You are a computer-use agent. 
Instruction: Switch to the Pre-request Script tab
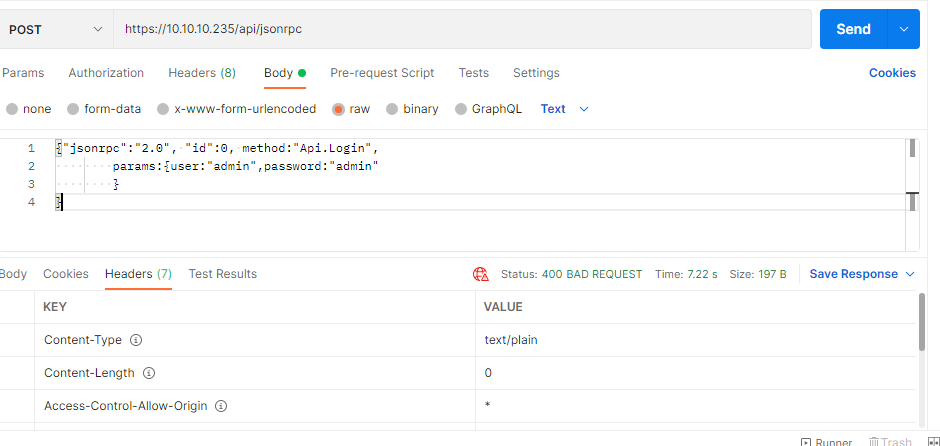point(382,73)
